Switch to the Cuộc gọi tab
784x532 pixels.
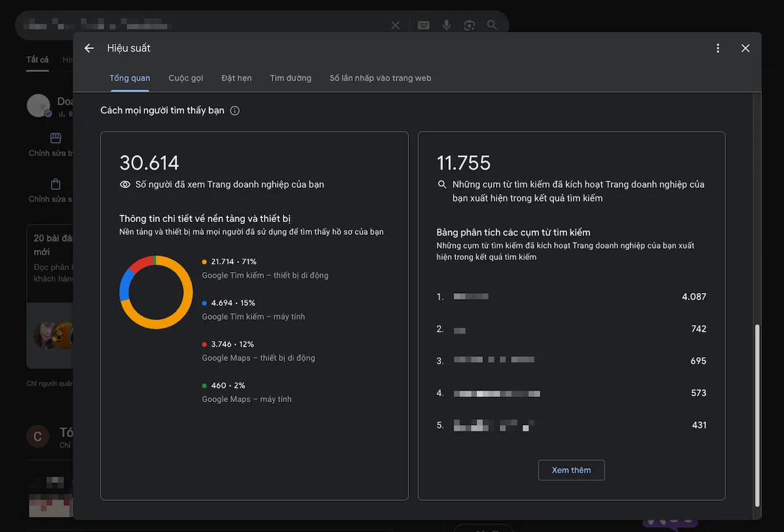click(x=186, y=78)
